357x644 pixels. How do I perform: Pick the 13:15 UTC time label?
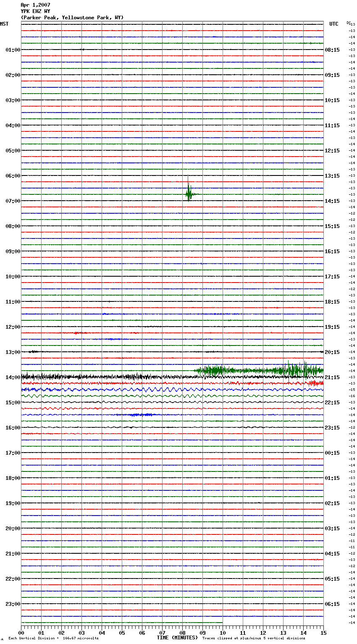tap(332, 176)
